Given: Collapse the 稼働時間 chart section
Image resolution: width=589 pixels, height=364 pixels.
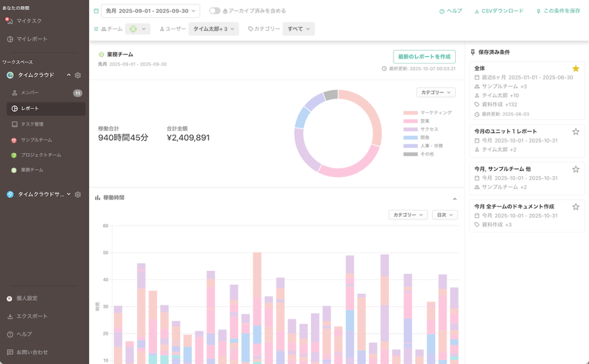Looking at the screenshot, I should [x=454, y=199].
